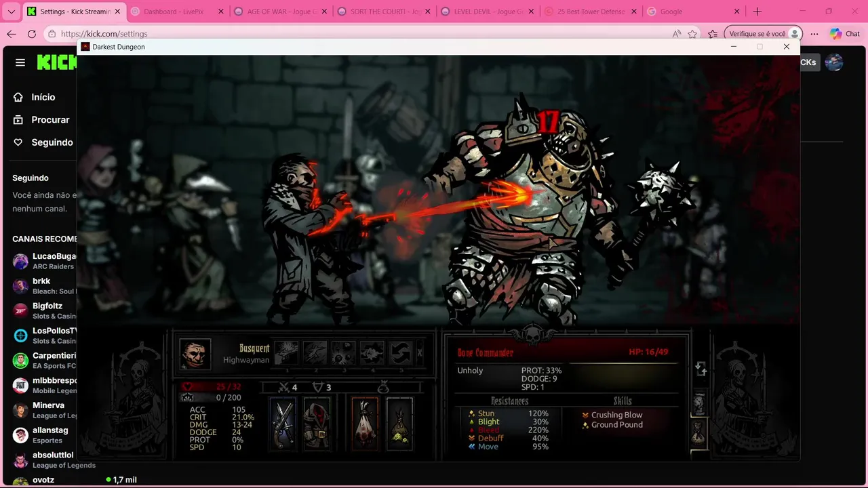Image resolution: width=868 pixels, height=488 pixels.
Task: Click the read aloud icon in address bar
Action: 676,34
